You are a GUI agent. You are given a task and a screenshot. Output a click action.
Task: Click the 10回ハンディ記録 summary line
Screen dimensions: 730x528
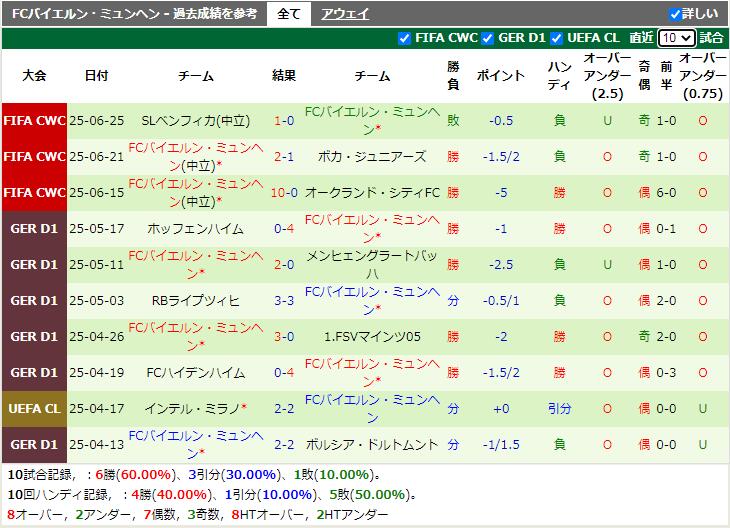212,494
